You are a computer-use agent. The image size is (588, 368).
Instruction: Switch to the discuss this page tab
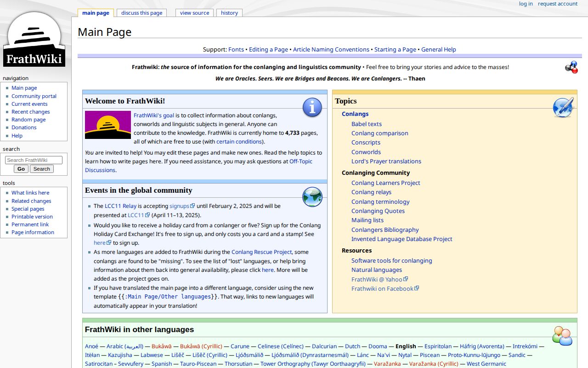141,13
